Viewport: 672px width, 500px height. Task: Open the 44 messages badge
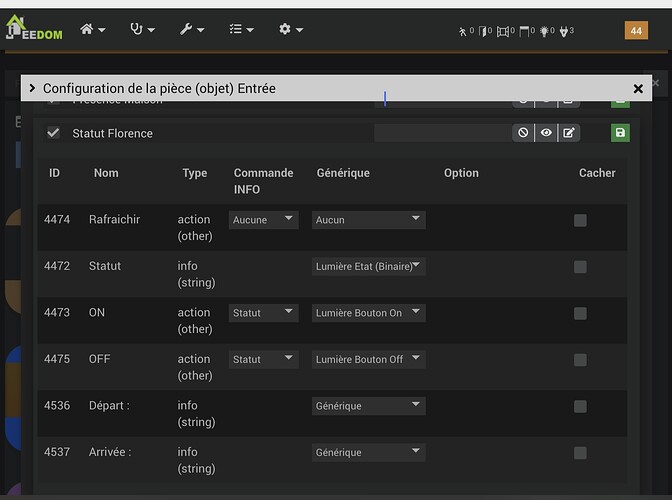pyautogui.click(x=636, y=30)
